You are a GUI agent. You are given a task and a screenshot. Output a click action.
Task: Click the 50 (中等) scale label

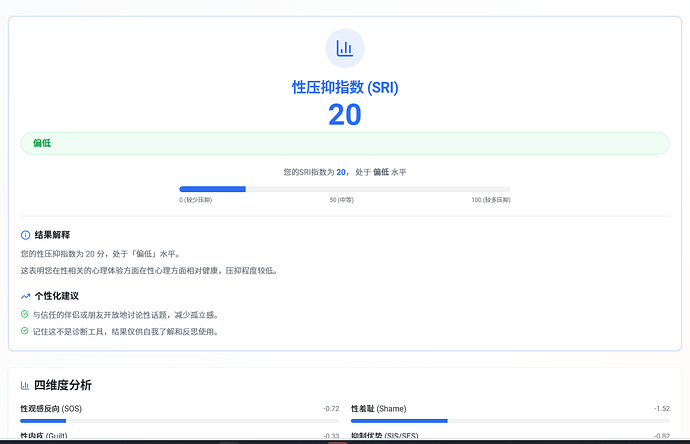(x=344, y=200)
